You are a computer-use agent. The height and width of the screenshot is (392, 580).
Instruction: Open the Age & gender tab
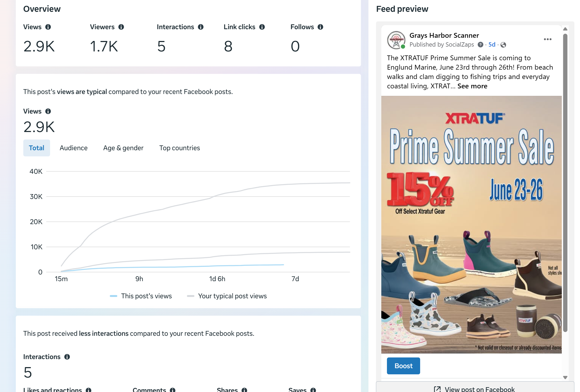pyautogui.click(x=123, y=148)
